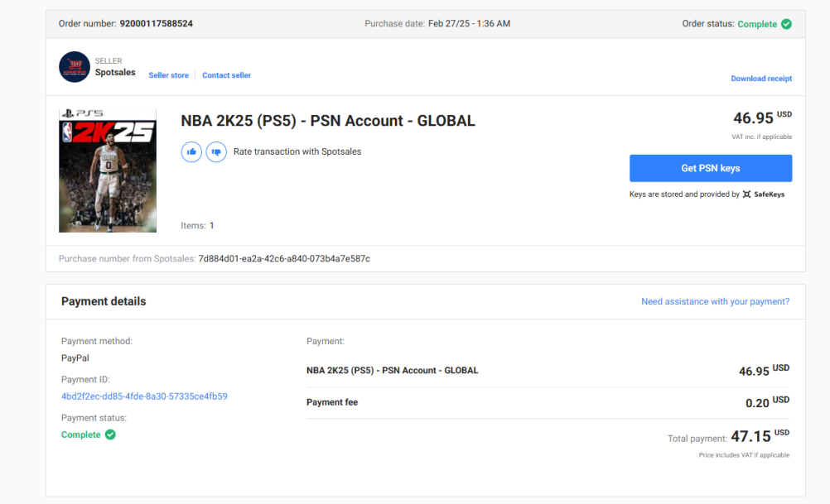Click the Spotsales seller name
Viewport: 830px width, 504px height.
pyautogui.click(x=115, y=73)
